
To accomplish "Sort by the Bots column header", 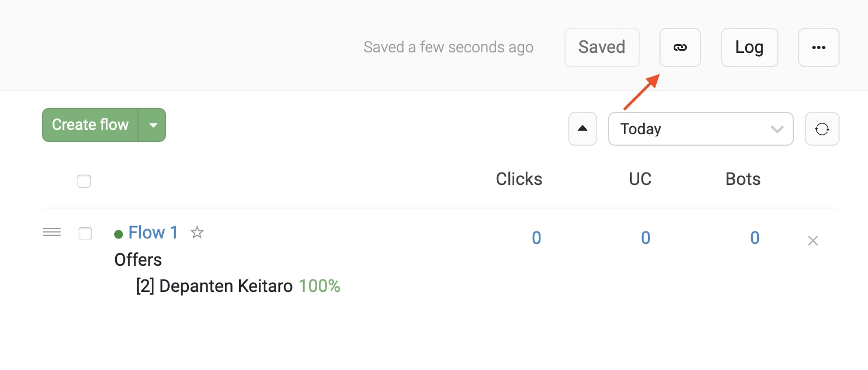I will 742,179.
